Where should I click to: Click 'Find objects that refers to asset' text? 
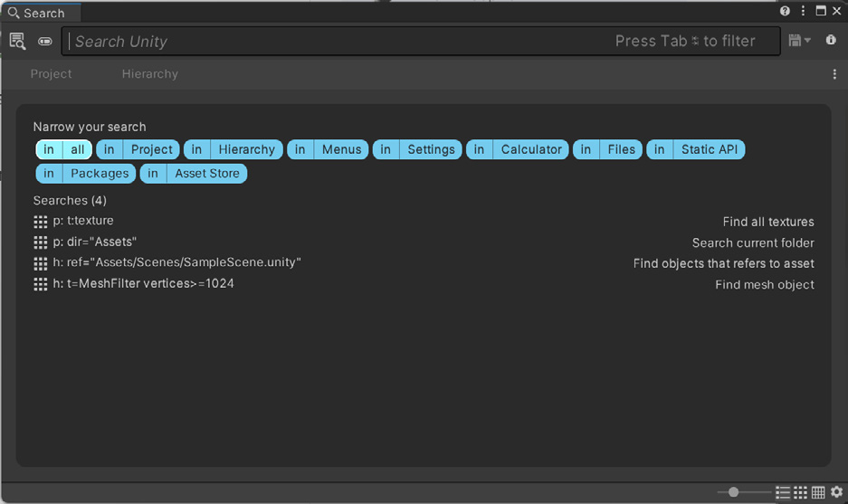[x=724, y=263]
